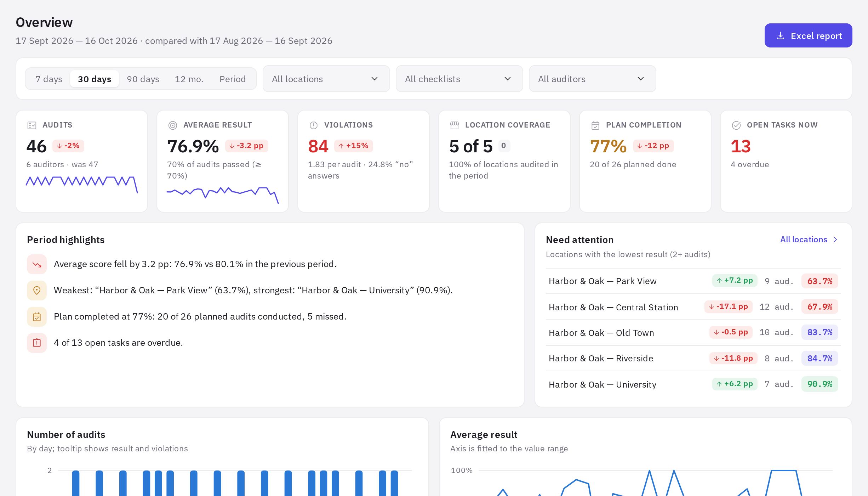This screenshot has height=496, width=868.
Task: Click the calendar check highlight icon
Action: tap(37, 317)
